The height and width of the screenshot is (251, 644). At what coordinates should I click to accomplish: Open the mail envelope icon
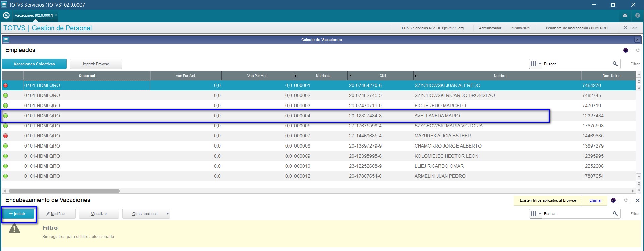(625, 15)
